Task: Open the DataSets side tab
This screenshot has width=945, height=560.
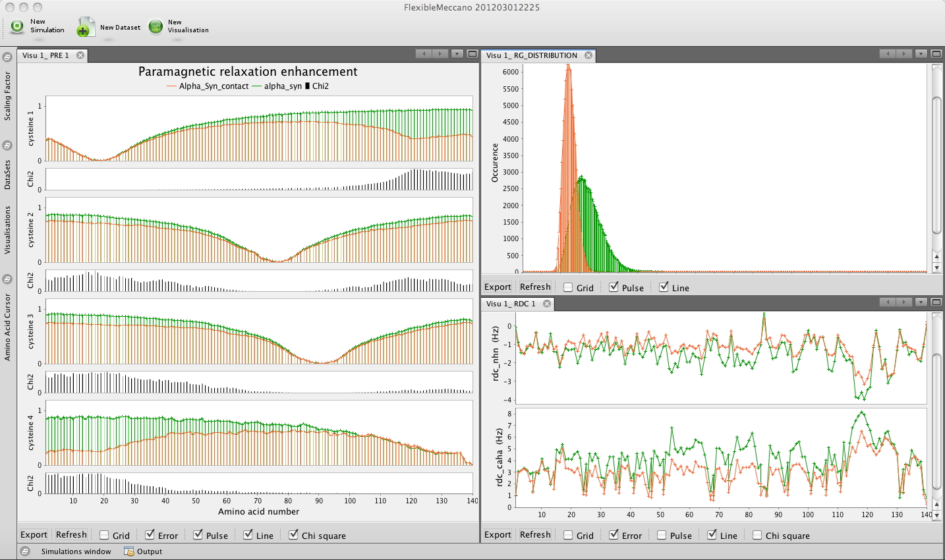Action: tap(7, 175)
